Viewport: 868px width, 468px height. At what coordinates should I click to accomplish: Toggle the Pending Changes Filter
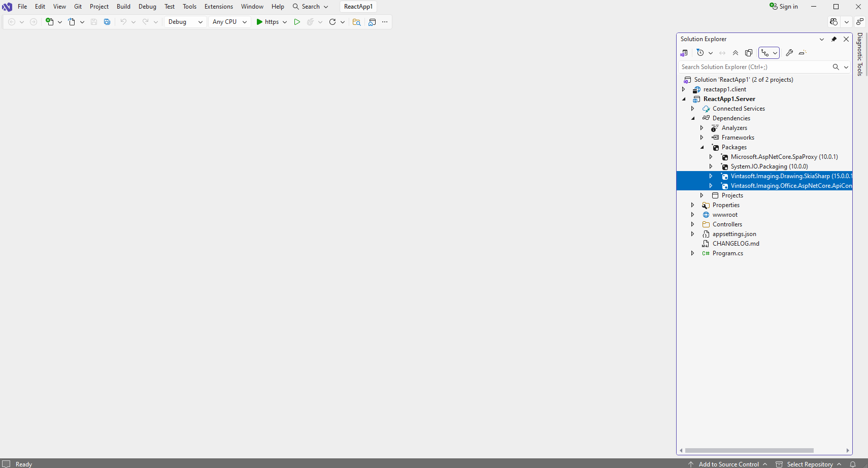pyautogui.click(x=700, y=53)
